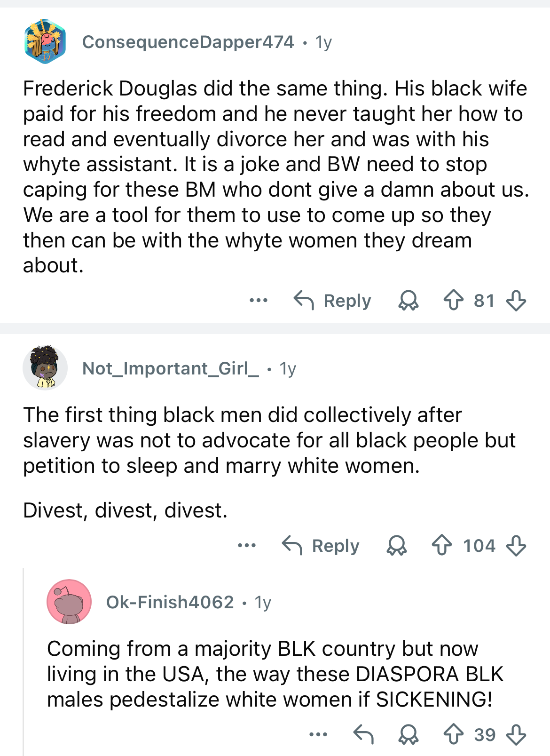
Task: Award Not_Important_Girl_'s comment
Action: tap(396, 546)
